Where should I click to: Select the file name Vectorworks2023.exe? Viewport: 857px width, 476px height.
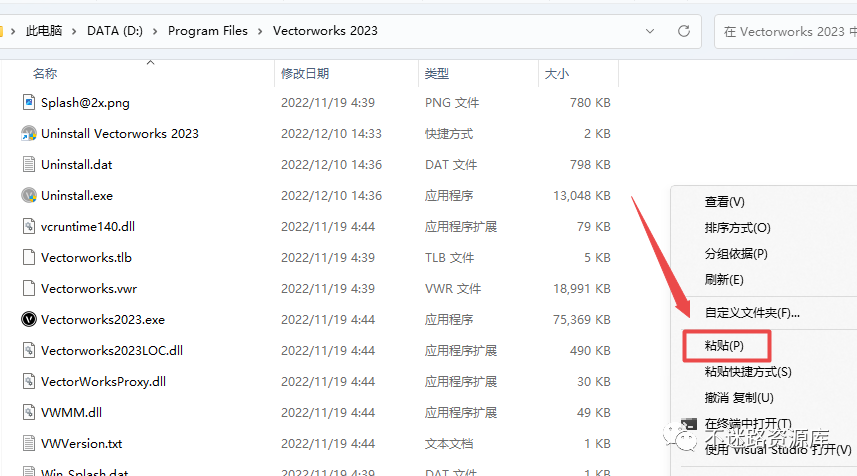click(x=103, y=320)
